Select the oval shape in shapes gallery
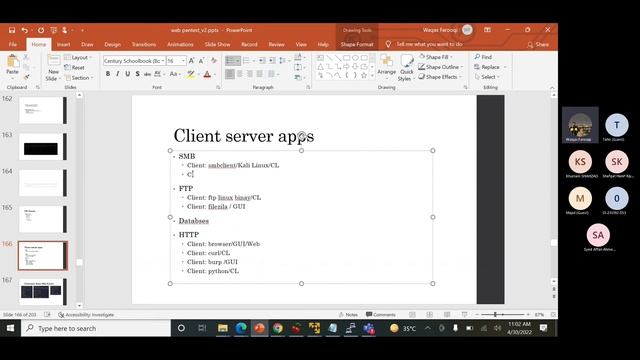Screen dimensions: 640x360 click(x=355, y=58)
